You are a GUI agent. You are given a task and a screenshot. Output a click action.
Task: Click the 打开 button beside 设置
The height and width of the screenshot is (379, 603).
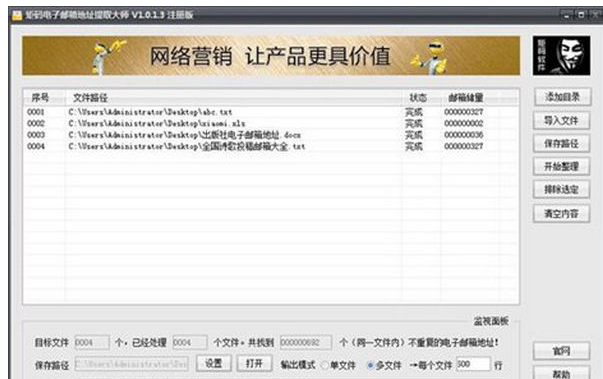(x=254, y=363)
